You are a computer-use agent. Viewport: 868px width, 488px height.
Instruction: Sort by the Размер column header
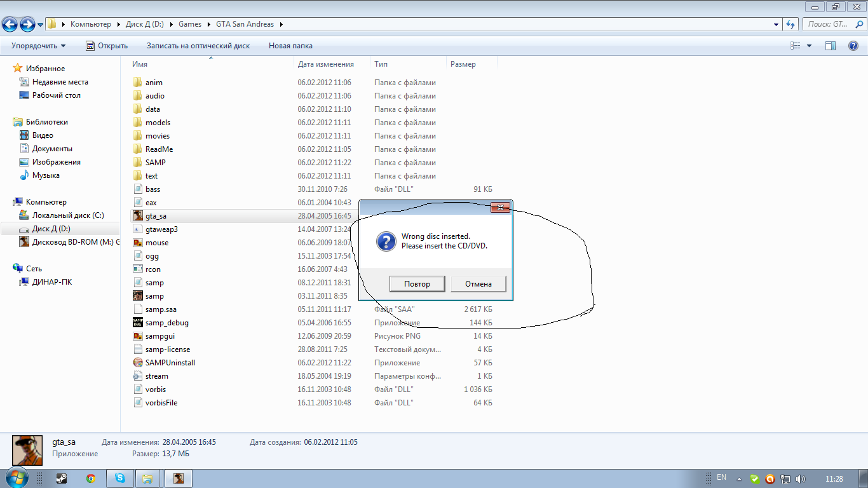[x=463, y=64]
